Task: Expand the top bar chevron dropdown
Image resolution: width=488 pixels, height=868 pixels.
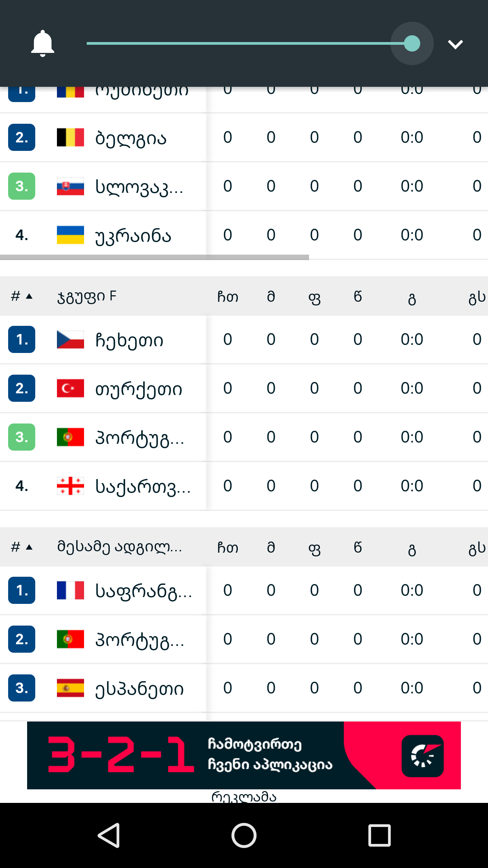Action: coord(455,44)
